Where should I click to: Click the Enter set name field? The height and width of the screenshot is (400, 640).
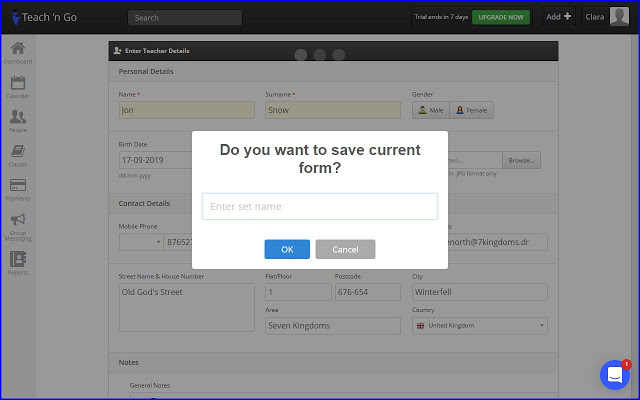(320, 207)
